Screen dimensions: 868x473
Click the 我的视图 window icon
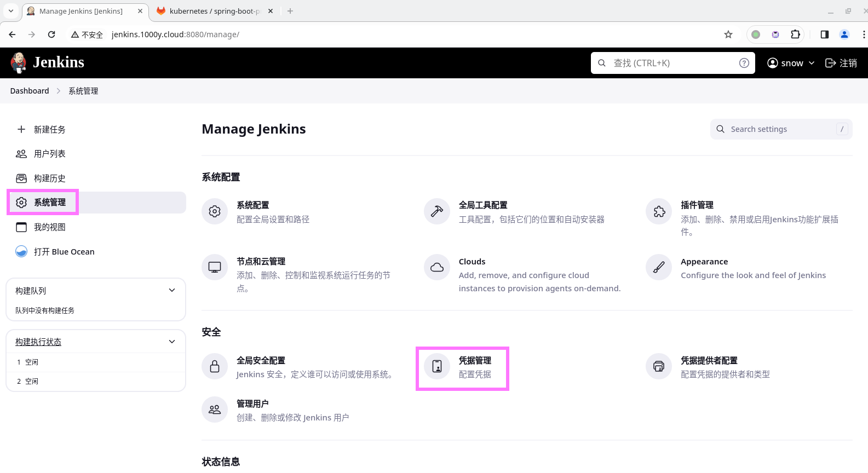[21, 227]
